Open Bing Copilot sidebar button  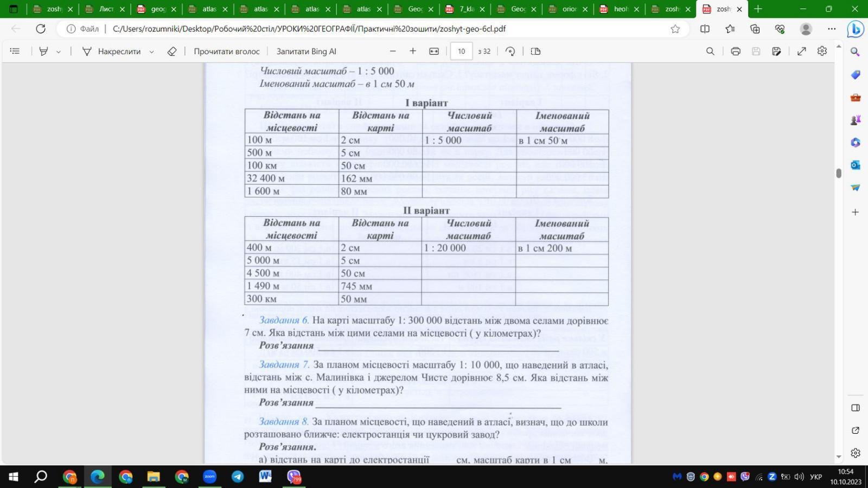click(x=856, y=29)
